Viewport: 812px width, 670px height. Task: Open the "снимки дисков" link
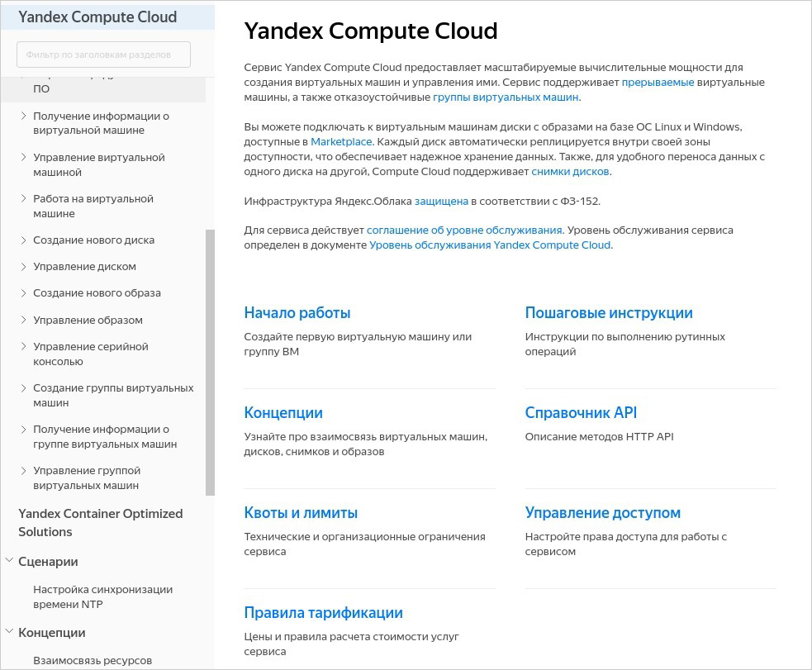click(570, 171)
